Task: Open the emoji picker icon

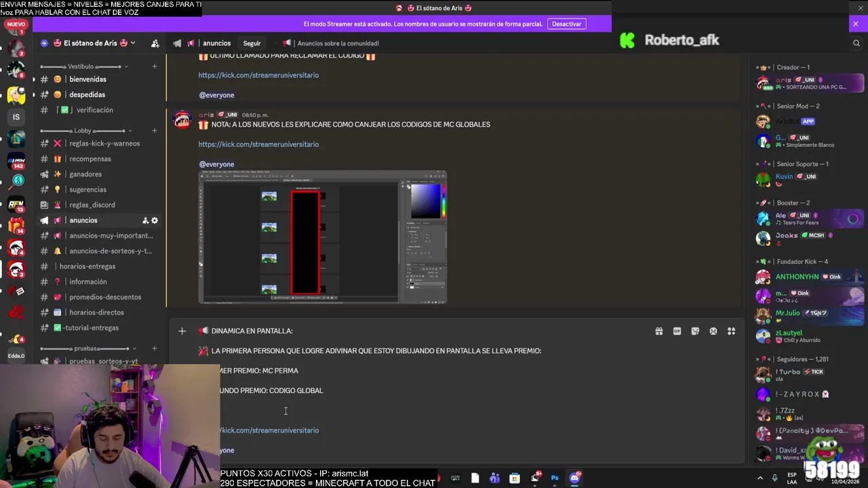Action: click(x=713, y=331)
